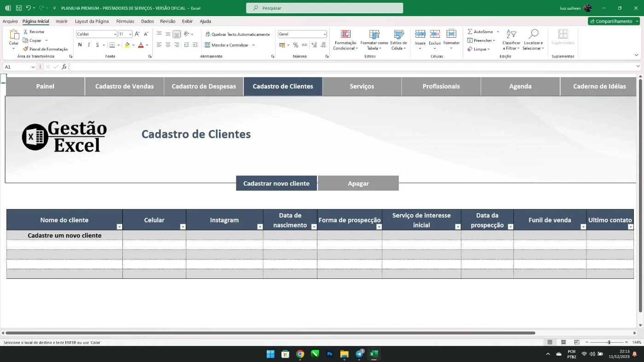
Task: Open Classificar e Filtrar tool
Action: click(x=511, y=40)
